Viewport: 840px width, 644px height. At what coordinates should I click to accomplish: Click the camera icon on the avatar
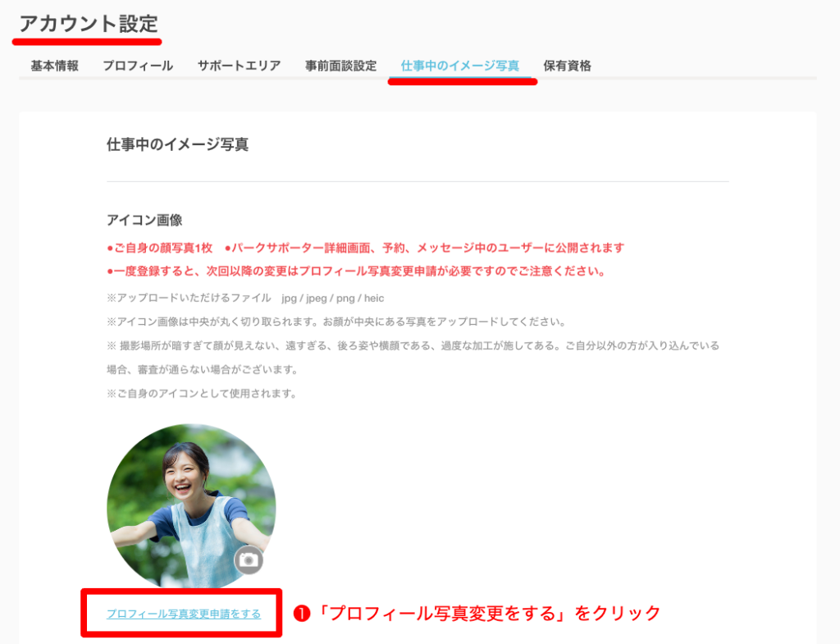pyautogui.click(x=249, y=560)
